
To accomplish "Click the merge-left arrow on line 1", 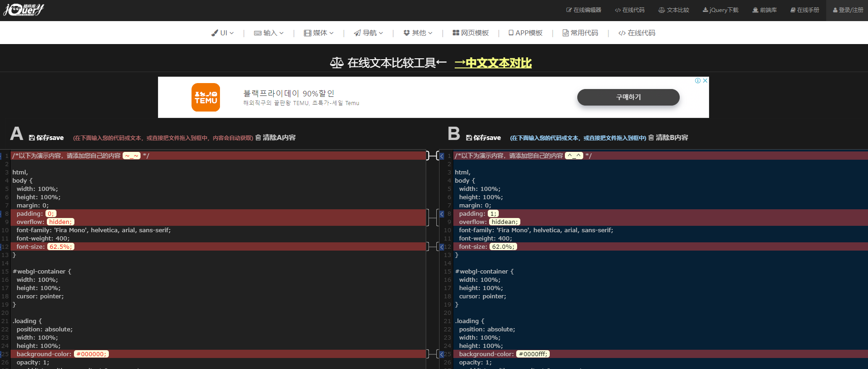I will (442, 156).
